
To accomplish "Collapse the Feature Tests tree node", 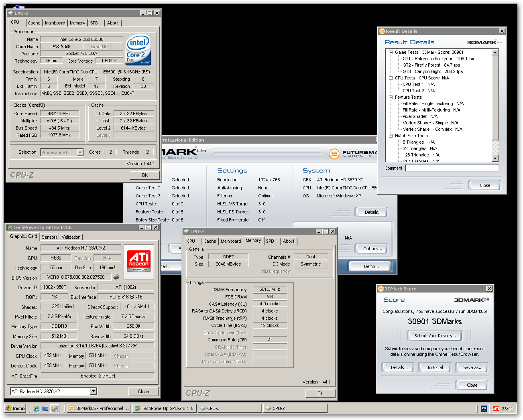I will click(x=391, y=97).
